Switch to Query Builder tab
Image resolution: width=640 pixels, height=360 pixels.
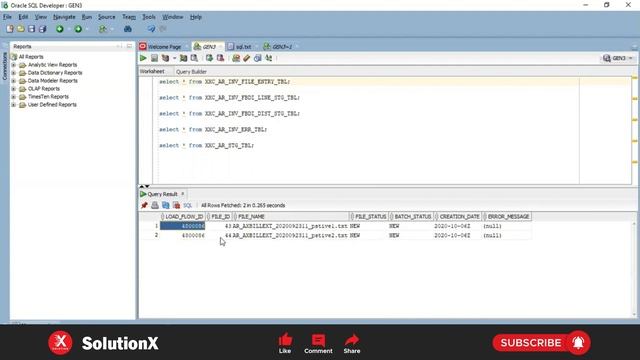(x=191, y=72)
